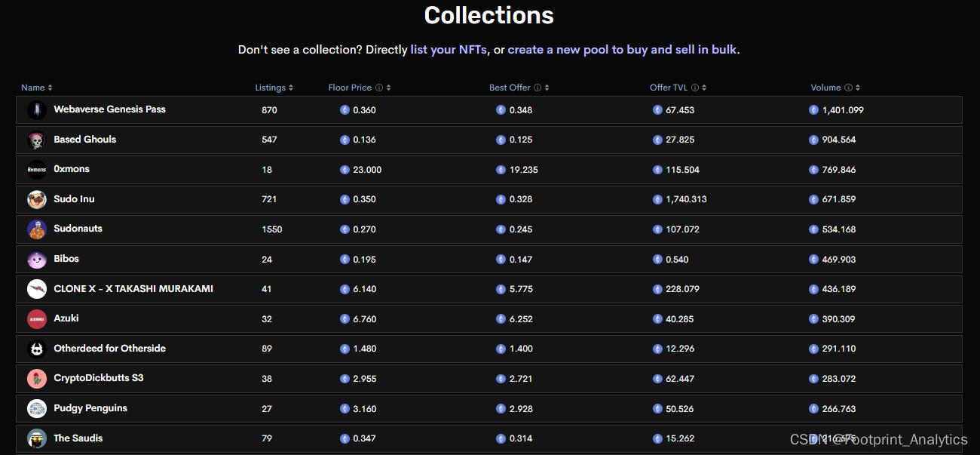The image size is (980, 455).
Task: Open the "list your NFTs" link
Action: [449, 50]
